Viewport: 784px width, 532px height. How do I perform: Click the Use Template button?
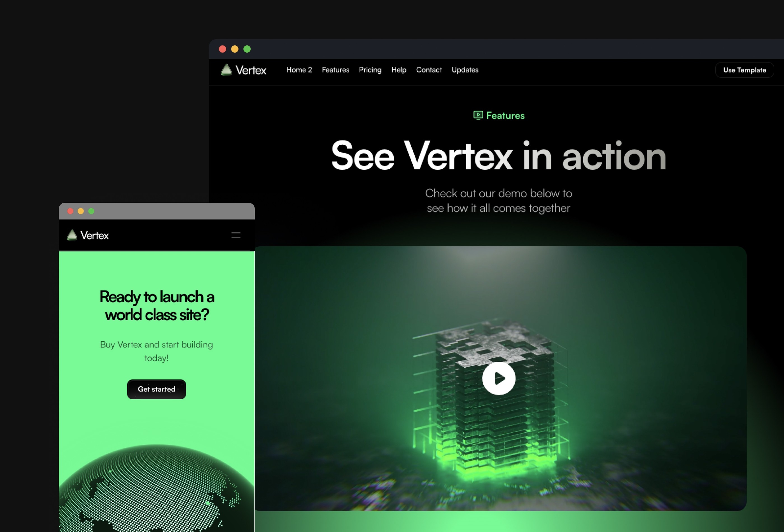745,70
